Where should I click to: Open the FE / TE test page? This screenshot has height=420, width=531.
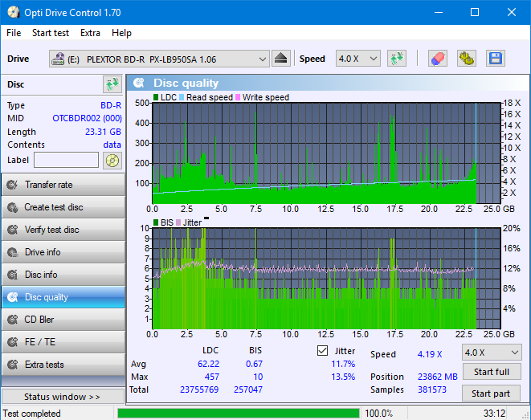(x=63, y=342)
